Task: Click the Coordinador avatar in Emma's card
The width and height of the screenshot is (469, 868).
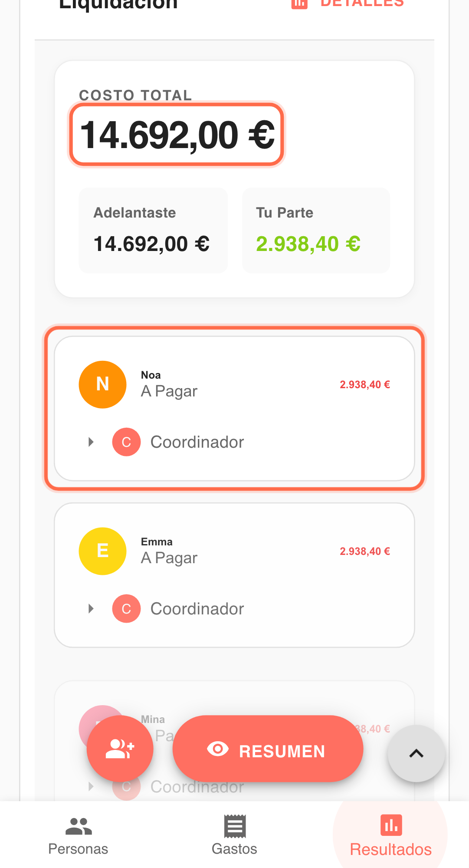Action: click(126, 609)
